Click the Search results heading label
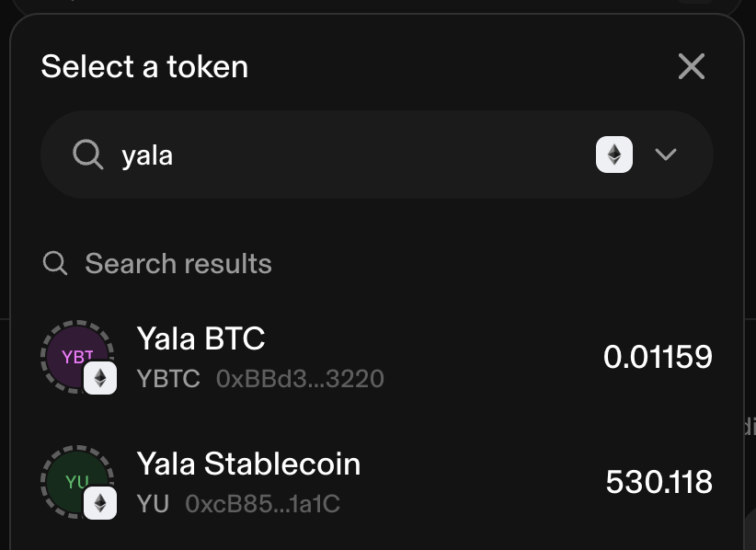The width and height of the screenshot is (756, 550). [178, 264]
